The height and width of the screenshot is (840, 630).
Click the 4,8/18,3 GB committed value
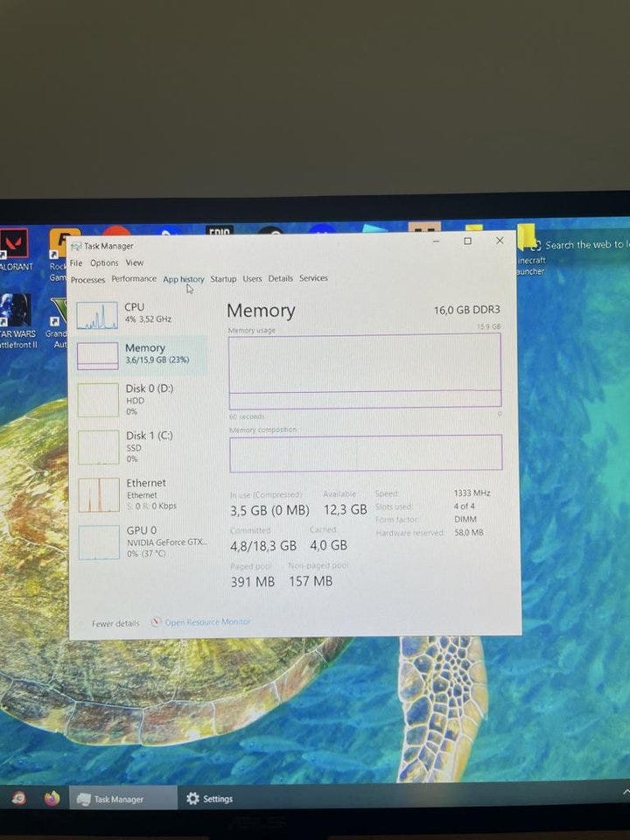point(263,546)
